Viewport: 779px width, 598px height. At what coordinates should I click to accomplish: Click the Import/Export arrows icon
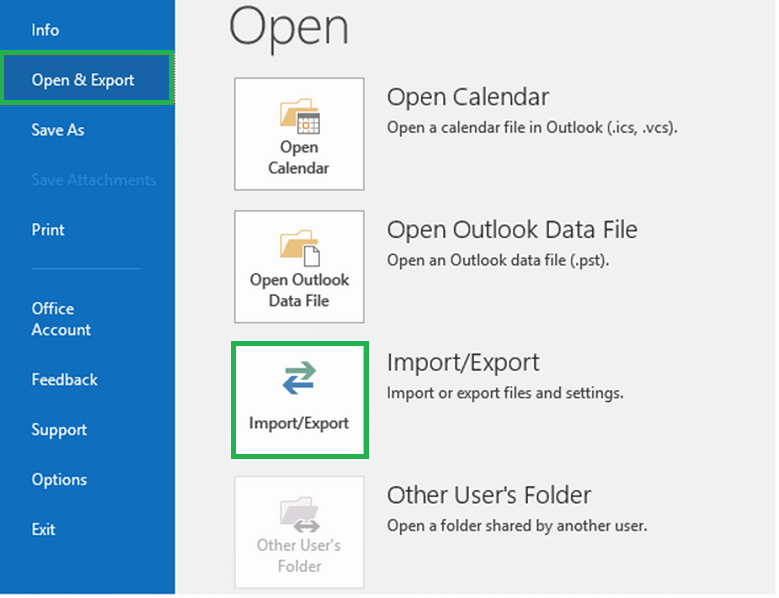(299, 378)
